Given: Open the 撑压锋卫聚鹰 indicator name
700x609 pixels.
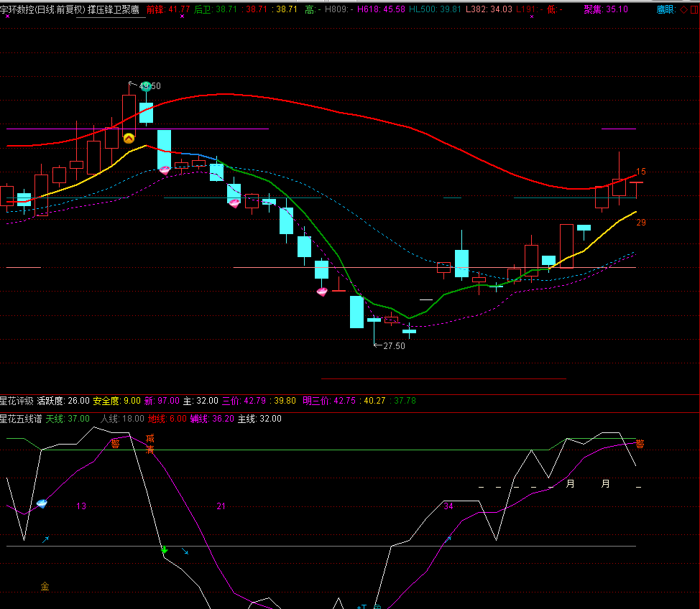Looking at the screenshot, I should tap(114, 9).
